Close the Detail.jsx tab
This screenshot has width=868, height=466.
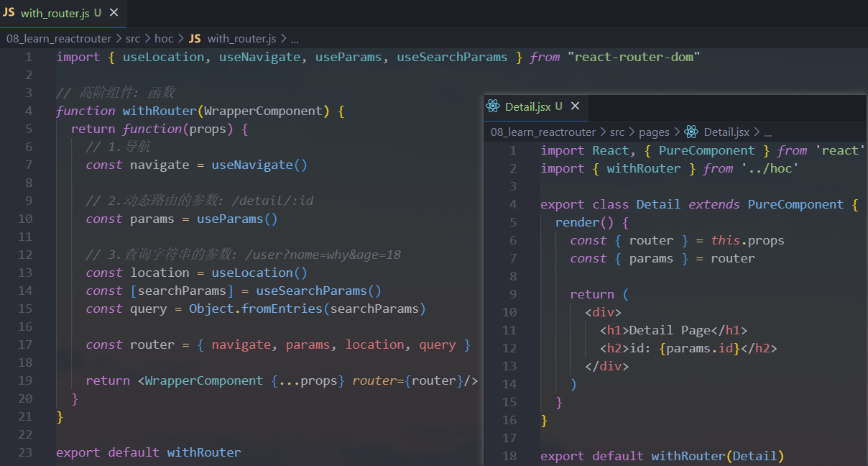[575, 106]
